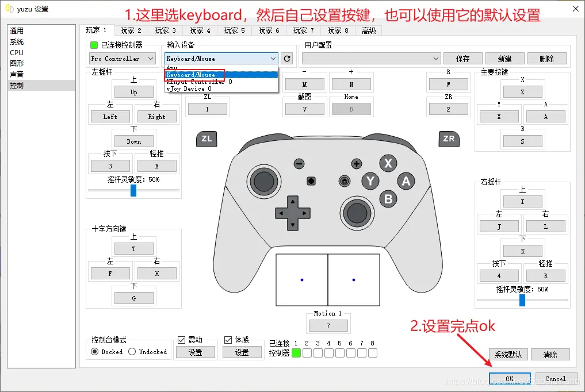Image resolution: width=585 pixels, height=392 pixels.
Task: Click the ZR shoulder button graphic
Action: 449,139
